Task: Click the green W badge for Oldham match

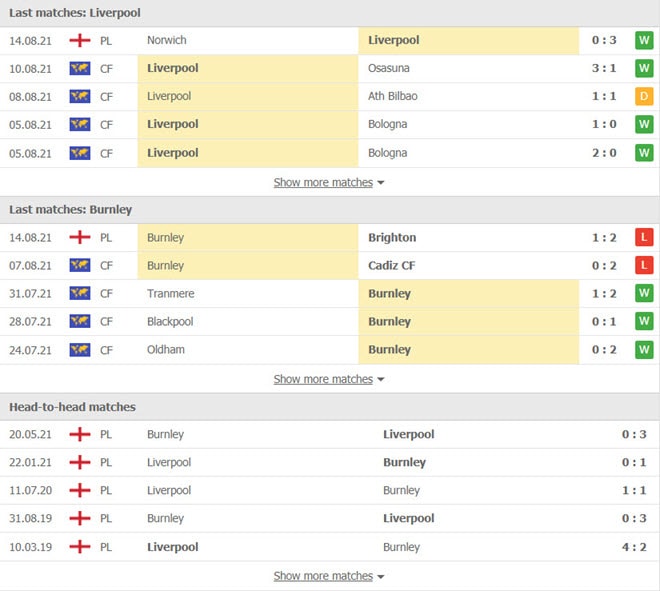Action: [644, 349]
